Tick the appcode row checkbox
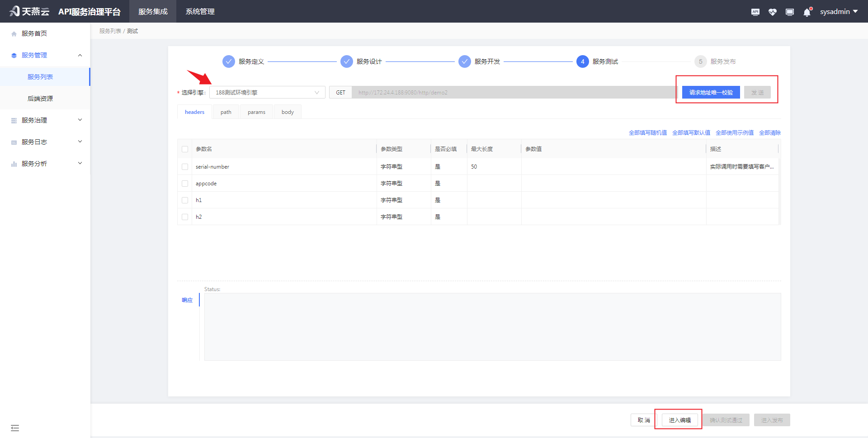The height and width of the screenshot is (438, 868). click(185, 184)
